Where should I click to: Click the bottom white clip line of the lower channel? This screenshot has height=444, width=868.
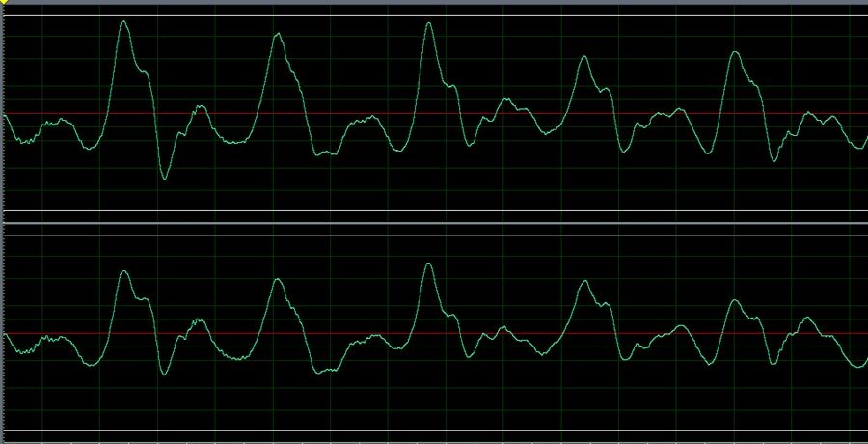[x=434, y=430]
